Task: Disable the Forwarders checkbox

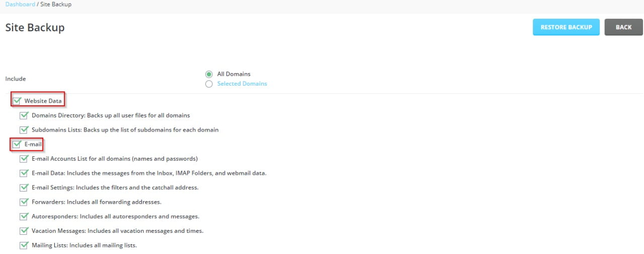Action: click(x=24, y=202)
